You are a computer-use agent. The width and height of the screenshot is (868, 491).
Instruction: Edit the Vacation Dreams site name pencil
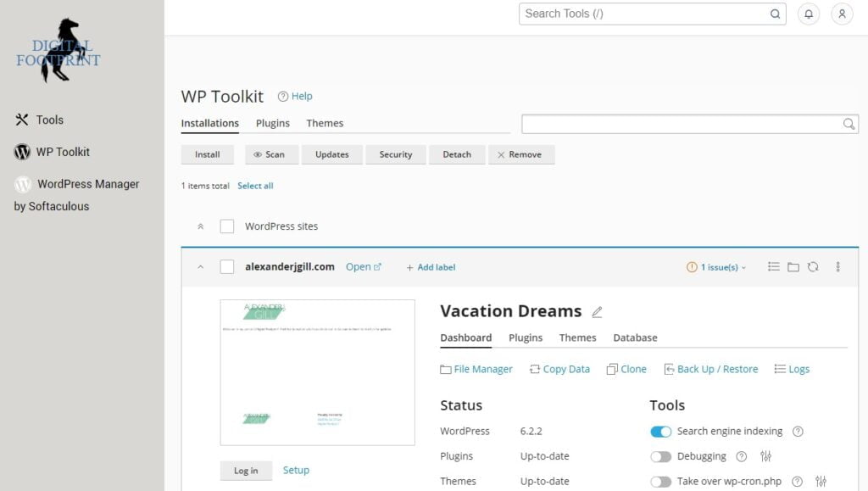point(597,312)
